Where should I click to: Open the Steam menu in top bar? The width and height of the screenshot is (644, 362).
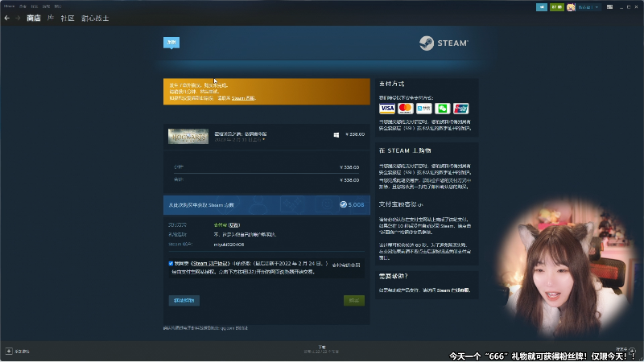click(9, 6)
